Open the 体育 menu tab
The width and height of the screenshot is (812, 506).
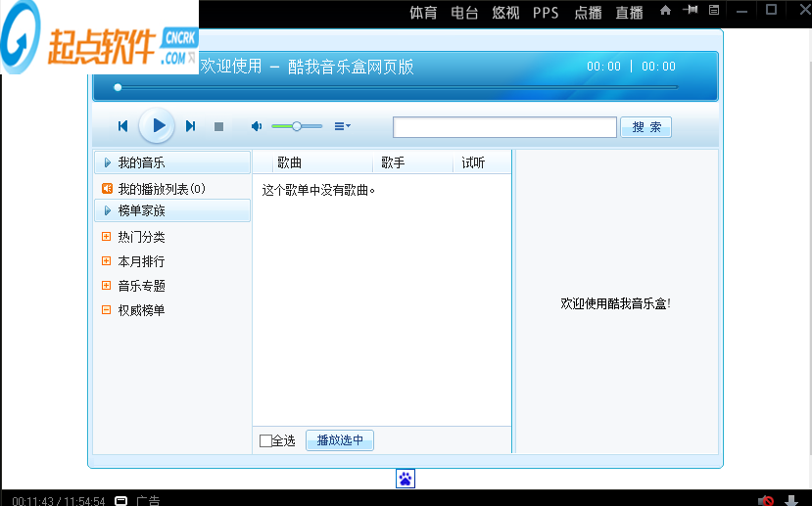[423, 13]
